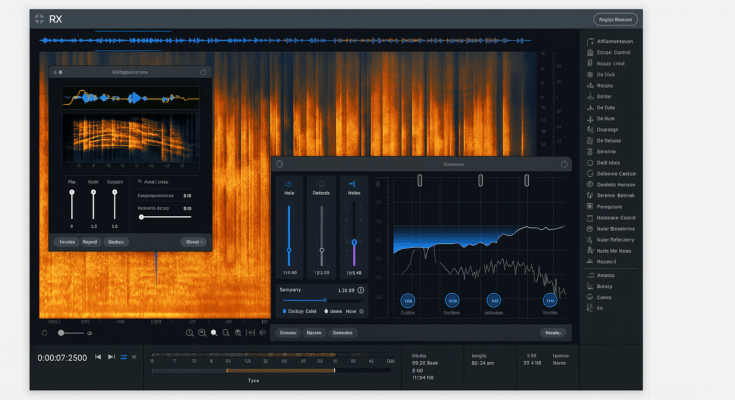Click the Region Remove button
Image resolution: width=735 pixels, height=400 pixels.
click(x=615, y=20)
